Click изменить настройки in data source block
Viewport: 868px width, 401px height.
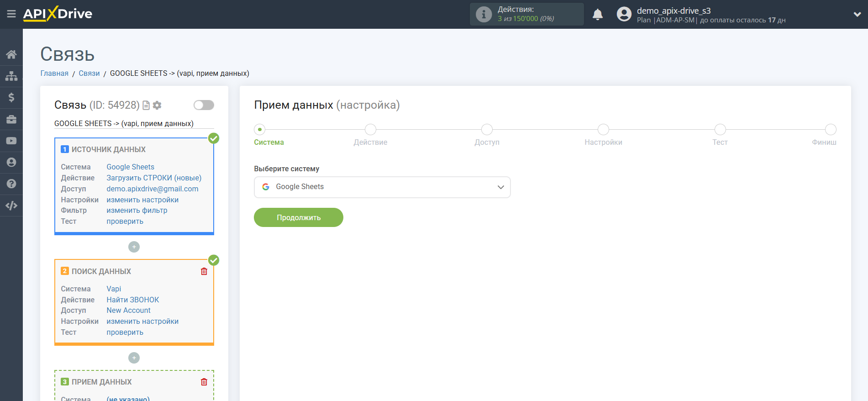(x=142, y=200)
